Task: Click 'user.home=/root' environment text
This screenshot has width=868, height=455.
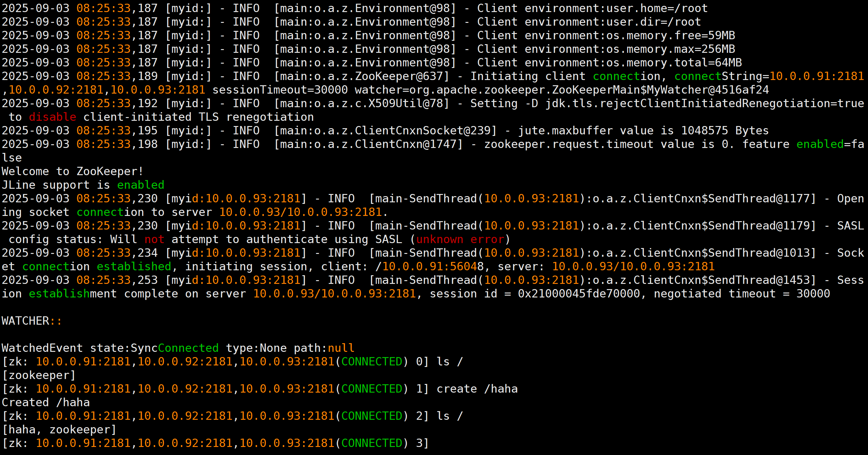Action: (x=657, y=8)
